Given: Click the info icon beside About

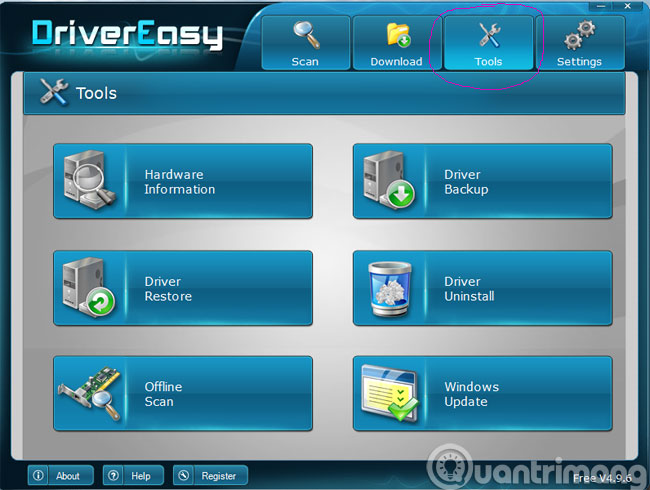Looking at the screenshot, I should point(38,475).
